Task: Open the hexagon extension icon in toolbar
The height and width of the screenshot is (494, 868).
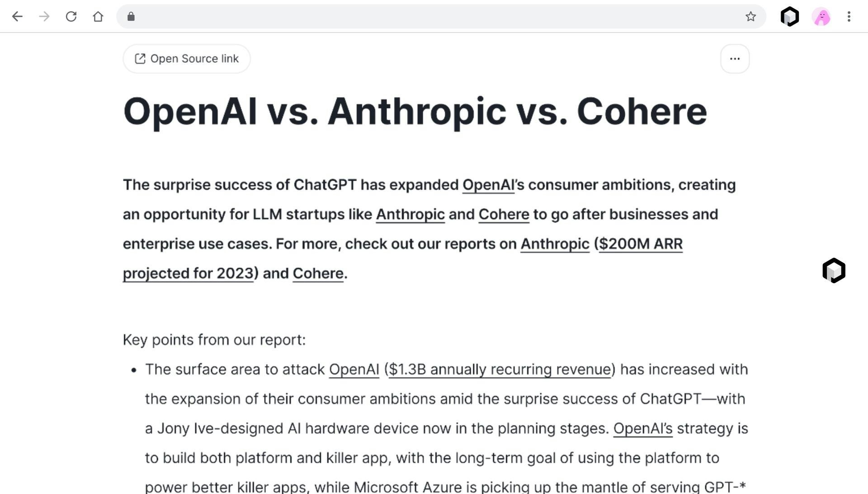Action: tap(790, 17)
